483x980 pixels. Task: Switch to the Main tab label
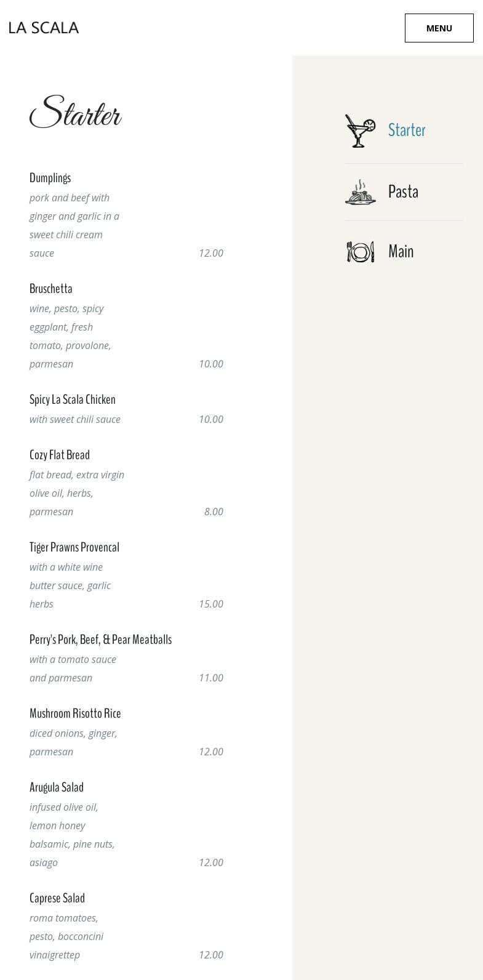pos(401,252)
